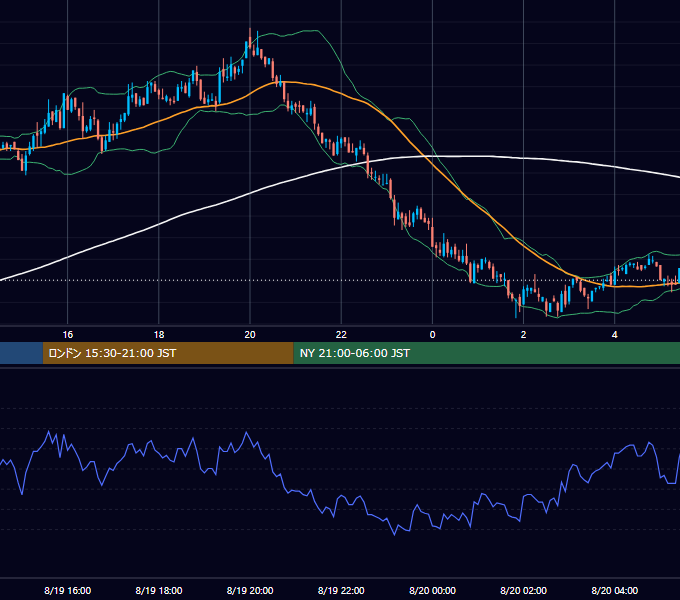Click the 8/20 00:00 date label
The width and height of the screenshot is (680, 600).
(432, 590)
